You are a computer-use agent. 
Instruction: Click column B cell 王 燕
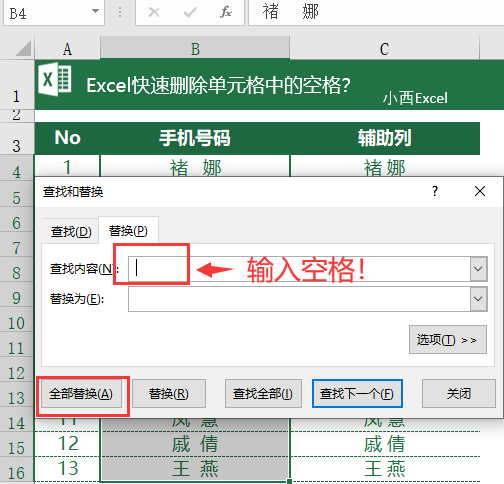pos(195,469)
